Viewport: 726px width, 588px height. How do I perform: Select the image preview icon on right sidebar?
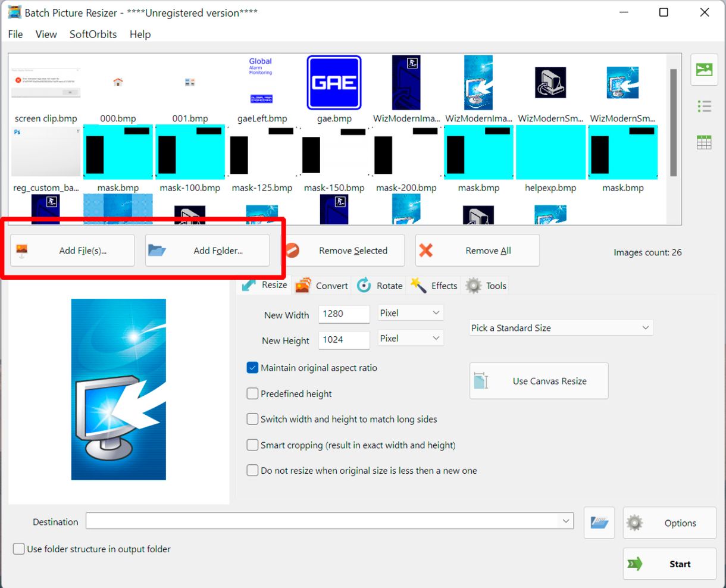(704, 70)
